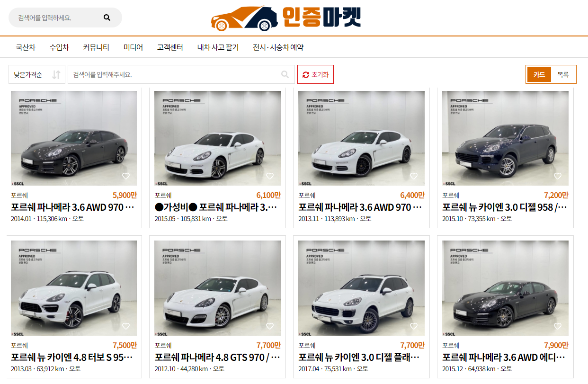
Task: Open the 미디어 menu item
Action: click(x=133, y=47)
